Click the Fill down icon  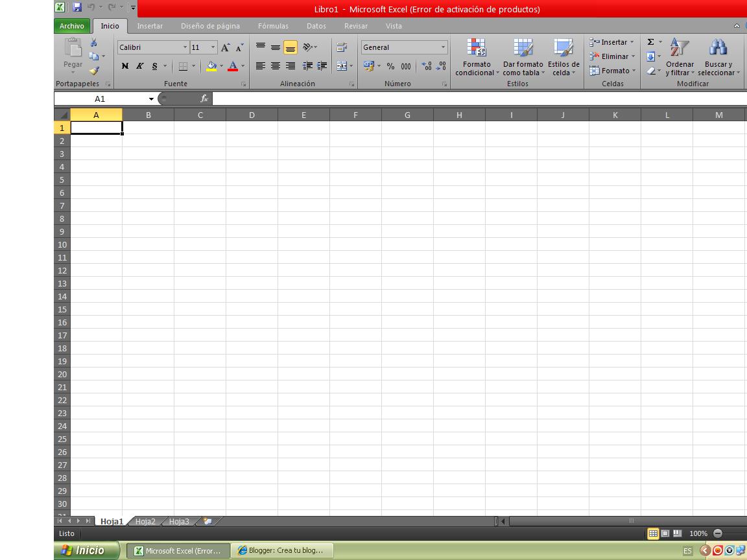point(650,56)
